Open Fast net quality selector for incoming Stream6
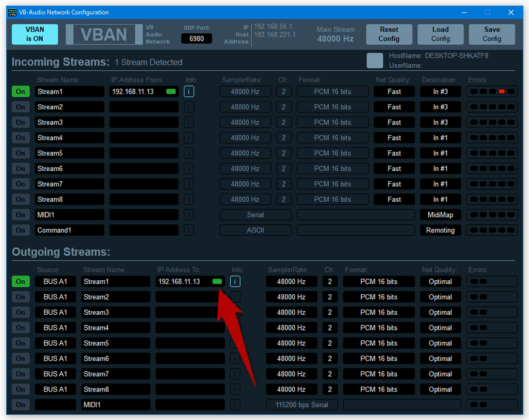The height and width of the screenshot is (420, 529). click(x=394, y=168)
